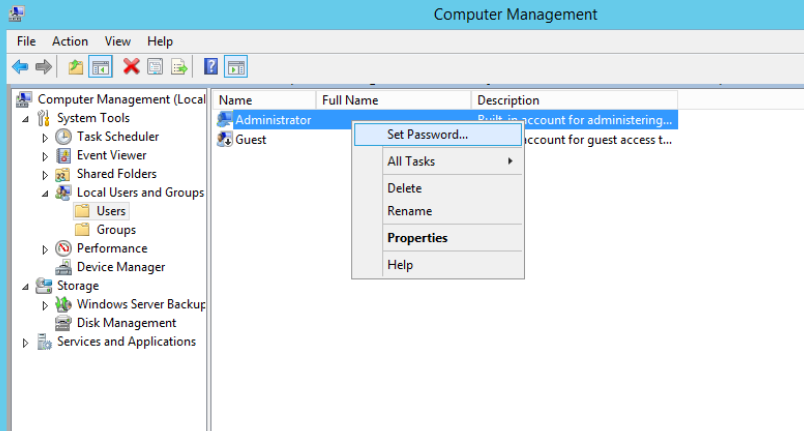Click the Up One Level folder icon
Screen dimensions: 804x431
[x=76, y=67]
